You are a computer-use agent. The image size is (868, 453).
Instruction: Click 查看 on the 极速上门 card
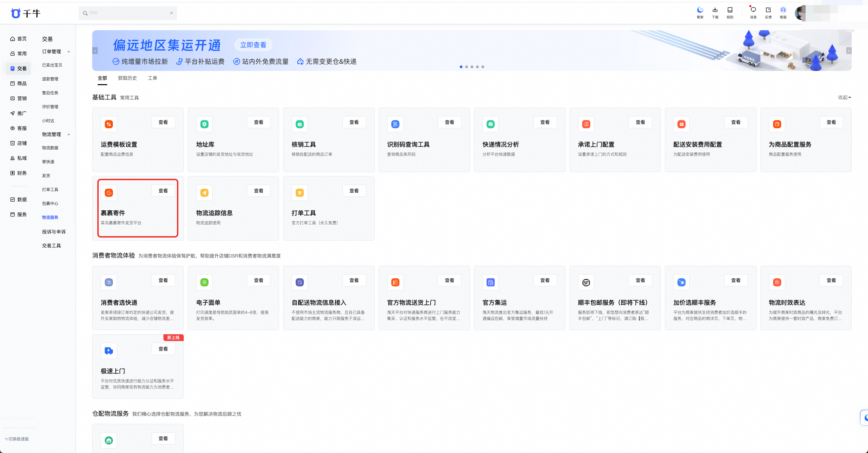point(163,349)
